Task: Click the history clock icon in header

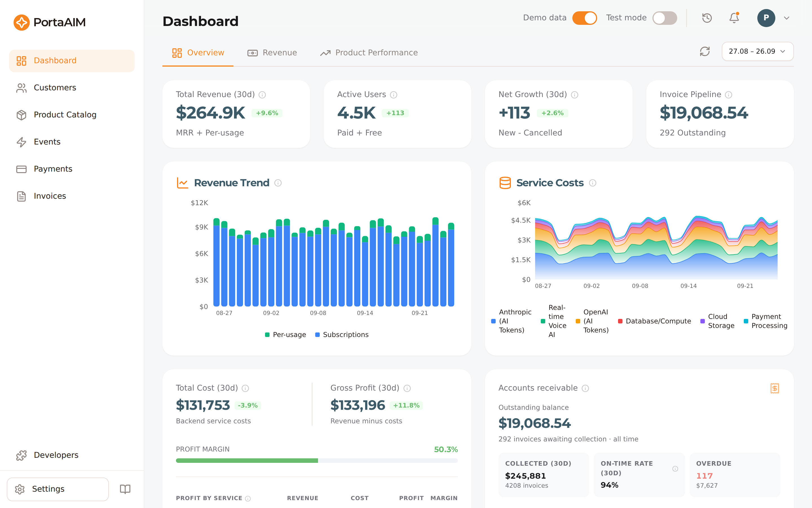Action: click(x=707, y=18)
